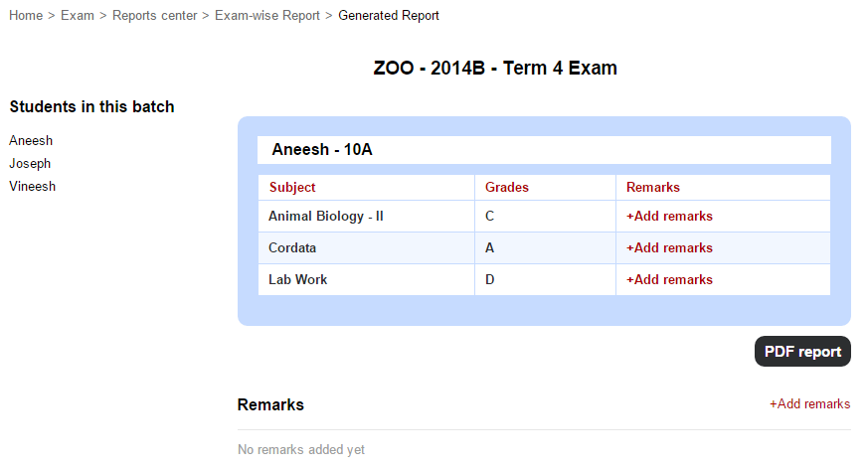Click the Grades column header
Screen dimensions: 868x468
(x=506, y=187)
